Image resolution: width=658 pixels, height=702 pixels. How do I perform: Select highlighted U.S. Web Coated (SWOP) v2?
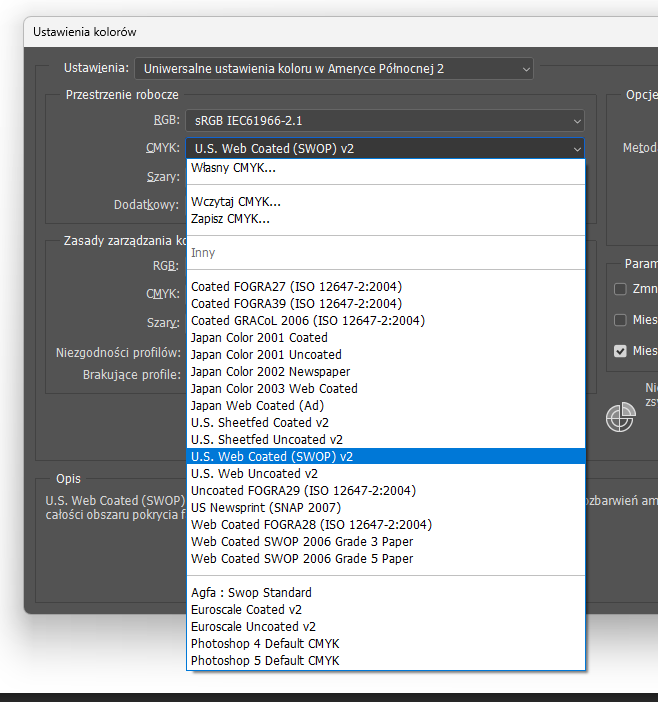[x=386, y=457]
